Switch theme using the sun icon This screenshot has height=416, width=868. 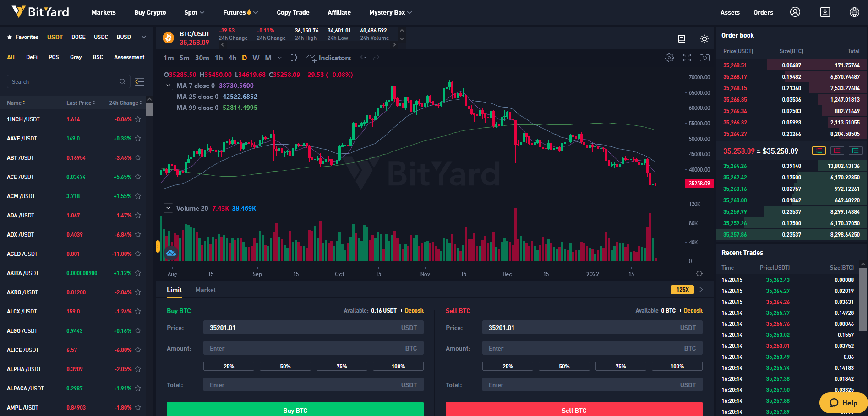(x=704, y=39)
